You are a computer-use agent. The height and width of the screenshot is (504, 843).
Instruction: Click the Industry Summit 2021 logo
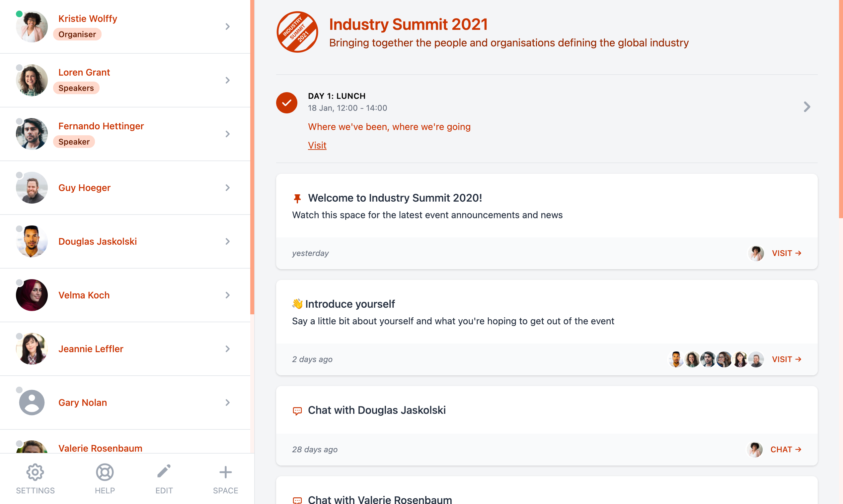pos(297,32)
